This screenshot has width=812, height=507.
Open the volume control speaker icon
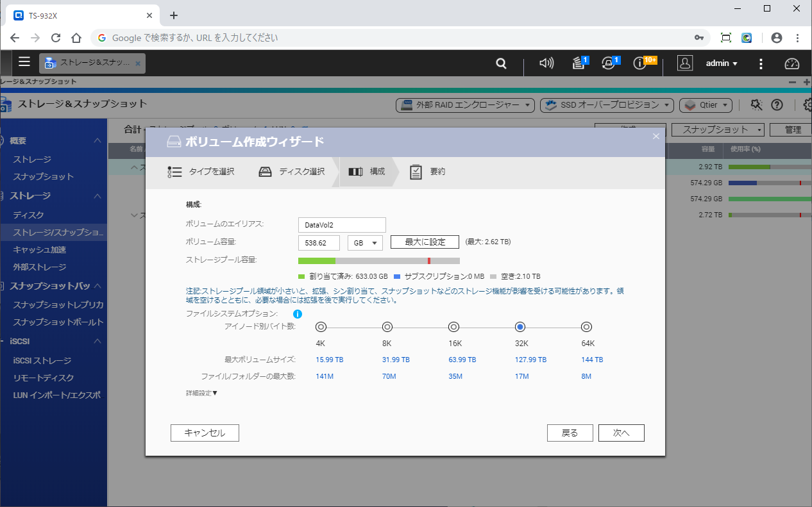point(546,63)
